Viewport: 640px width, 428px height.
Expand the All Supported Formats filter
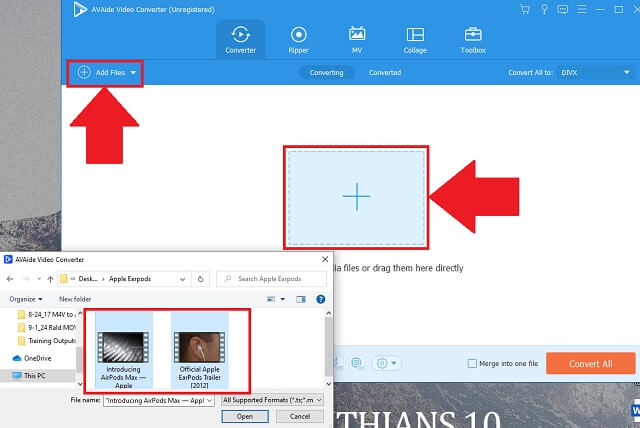271,400
